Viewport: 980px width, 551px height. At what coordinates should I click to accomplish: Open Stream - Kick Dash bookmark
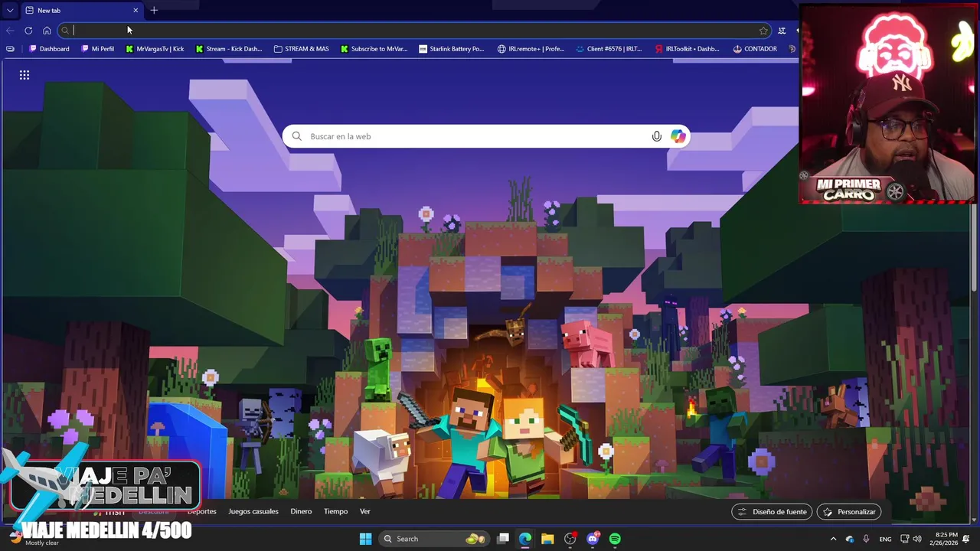pos(229,49)
